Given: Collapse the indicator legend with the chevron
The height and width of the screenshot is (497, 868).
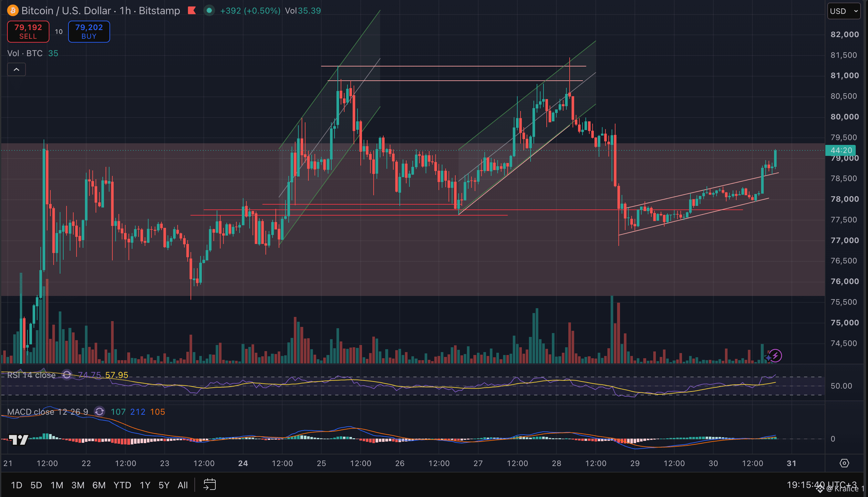Looking at the screenshot, I should [x=16, y=70].
